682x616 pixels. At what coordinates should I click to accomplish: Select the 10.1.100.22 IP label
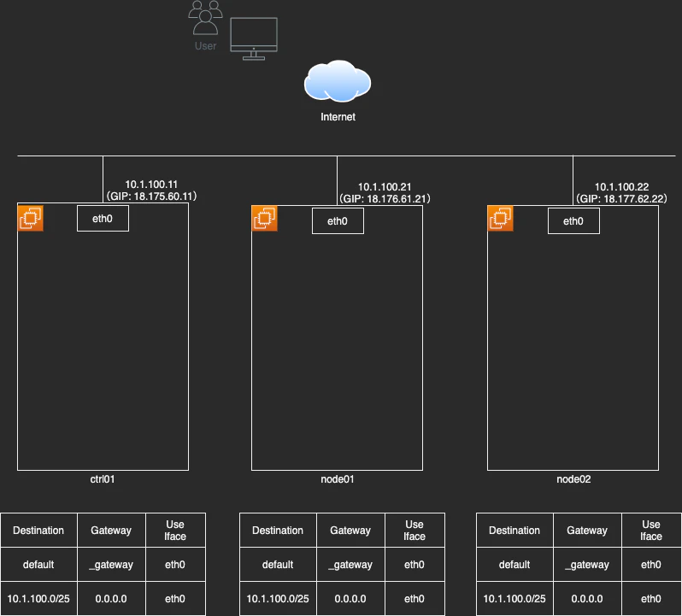coord(621,187)
